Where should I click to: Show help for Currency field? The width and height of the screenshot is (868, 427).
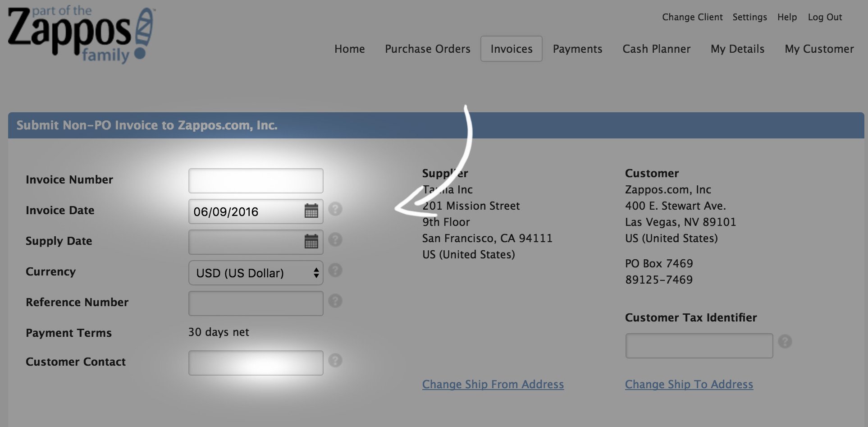point(335,270)
